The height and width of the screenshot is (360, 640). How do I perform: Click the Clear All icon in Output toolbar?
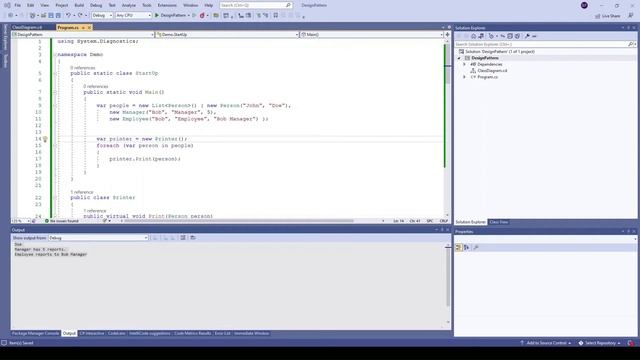coord(183,238)
